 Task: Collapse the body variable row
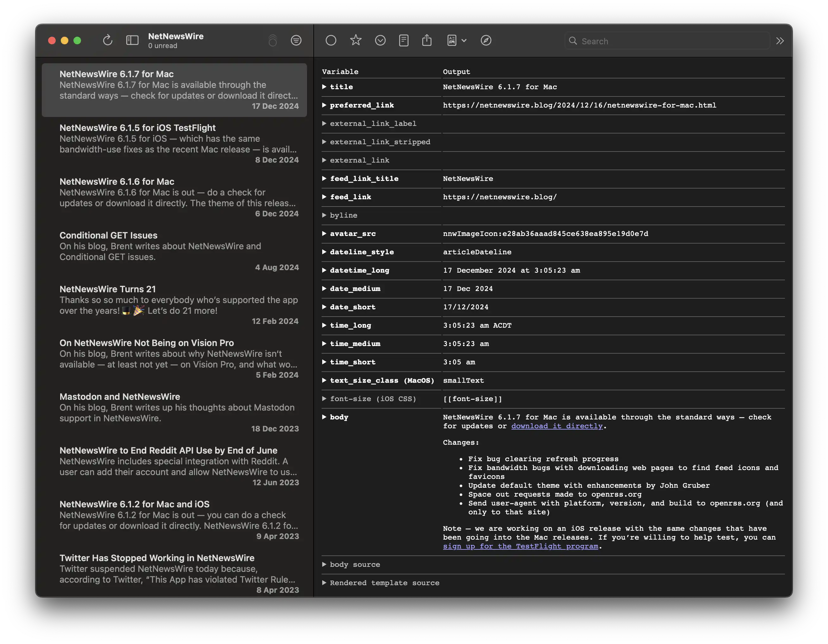324,417
